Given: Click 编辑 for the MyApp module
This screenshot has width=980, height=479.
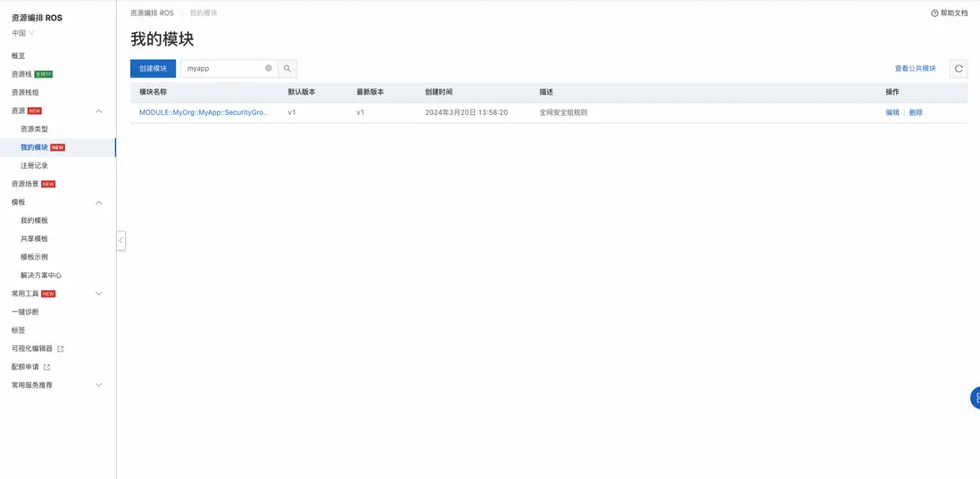Looking at the screenshot, I should point(892,113).
